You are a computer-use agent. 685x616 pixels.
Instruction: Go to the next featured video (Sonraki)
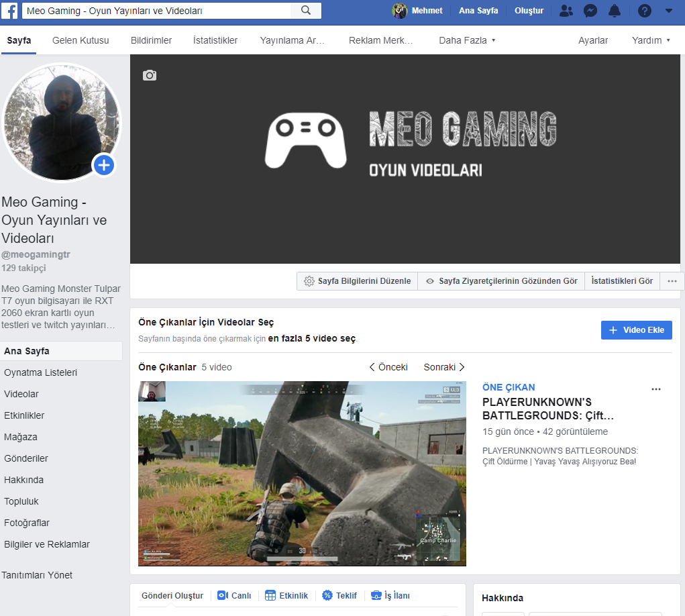[x=444, y=367]
